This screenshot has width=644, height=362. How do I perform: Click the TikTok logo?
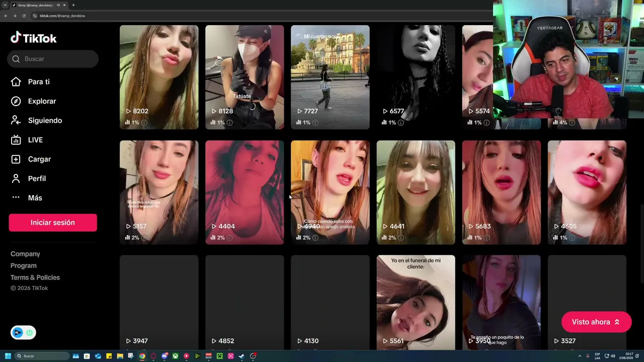point(34,38)
